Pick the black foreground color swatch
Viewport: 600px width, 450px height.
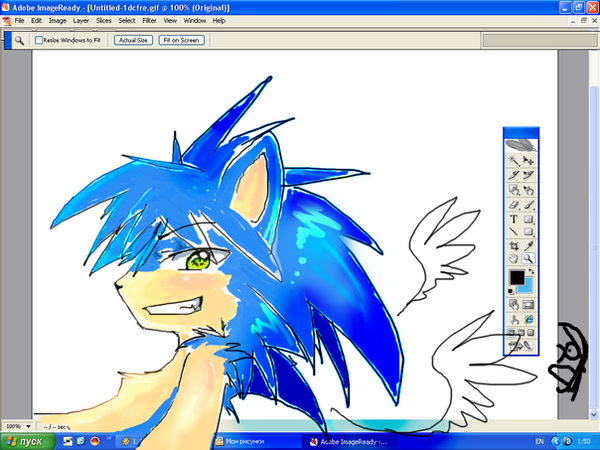[x=517, y=277]
